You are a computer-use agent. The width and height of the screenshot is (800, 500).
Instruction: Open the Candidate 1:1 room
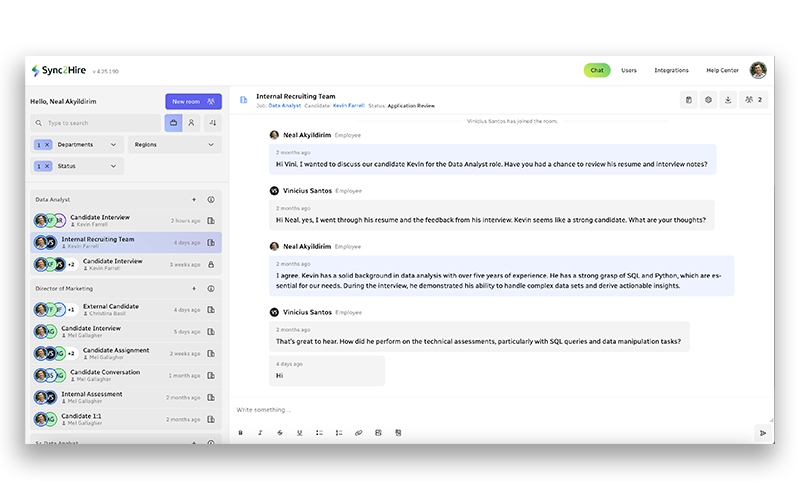pos(126,419)
